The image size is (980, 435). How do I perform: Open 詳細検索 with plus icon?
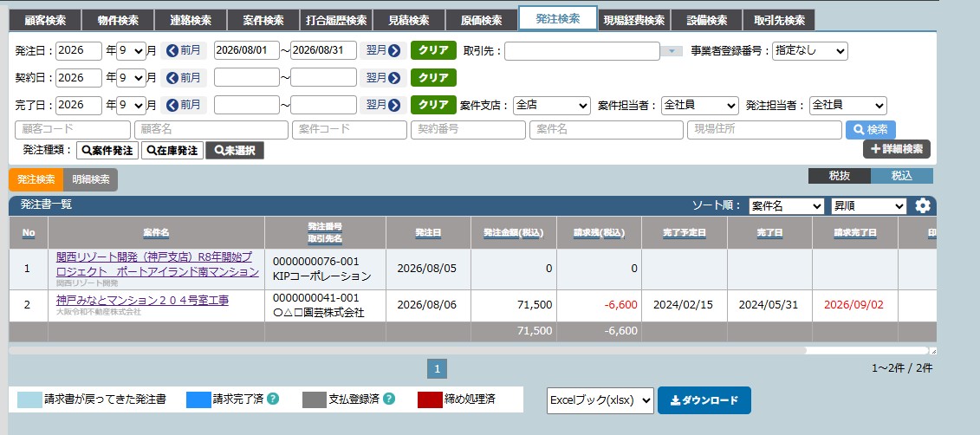[x=896, y=149]
